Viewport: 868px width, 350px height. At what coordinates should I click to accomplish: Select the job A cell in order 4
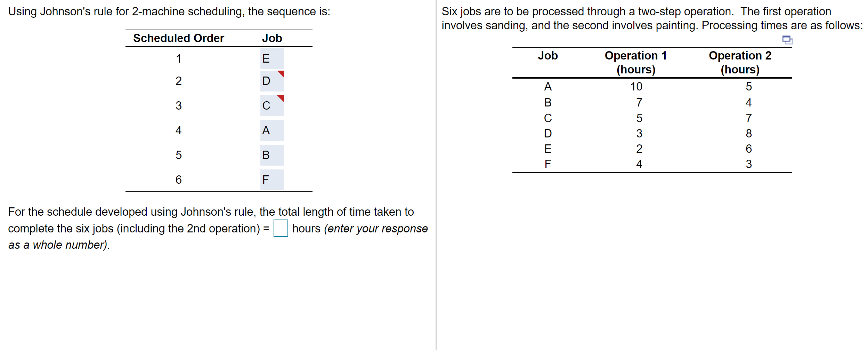pyautogui.click(x=272, y=130)
